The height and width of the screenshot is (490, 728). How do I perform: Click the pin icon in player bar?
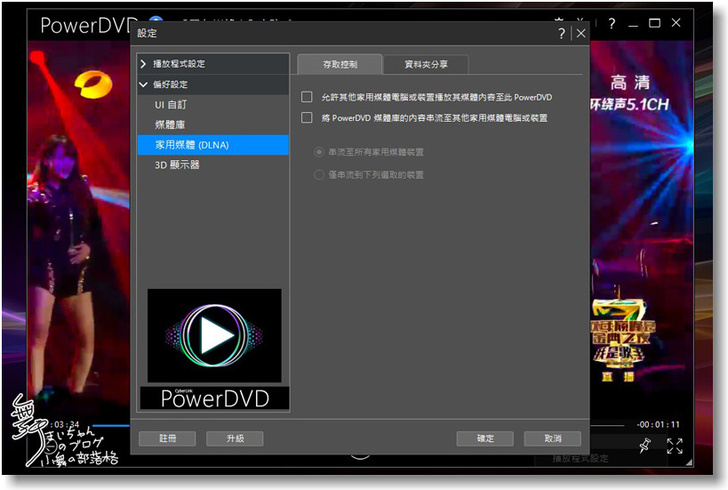coord(645,445)
